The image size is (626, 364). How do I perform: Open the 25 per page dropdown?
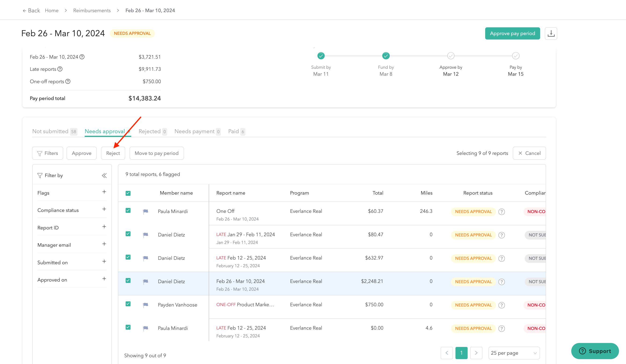pos(514,353)
